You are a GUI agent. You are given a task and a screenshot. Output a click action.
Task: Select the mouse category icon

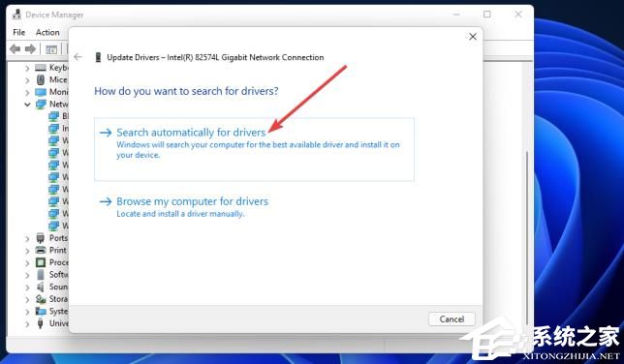(x=41, y=79)
